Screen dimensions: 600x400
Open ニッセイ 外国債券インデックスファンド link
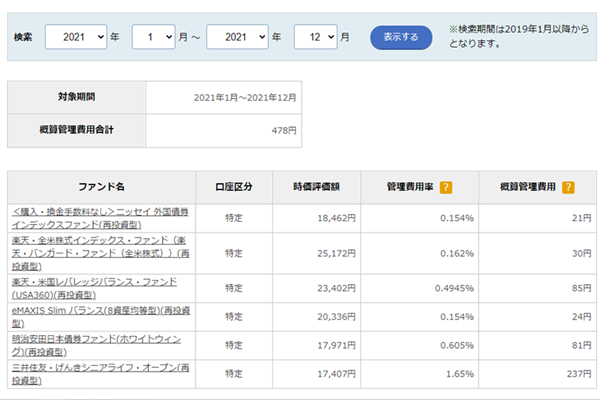100,218
